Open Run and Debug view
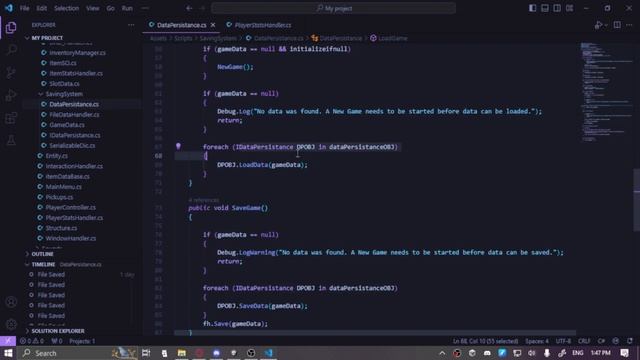 pos(11,95)
